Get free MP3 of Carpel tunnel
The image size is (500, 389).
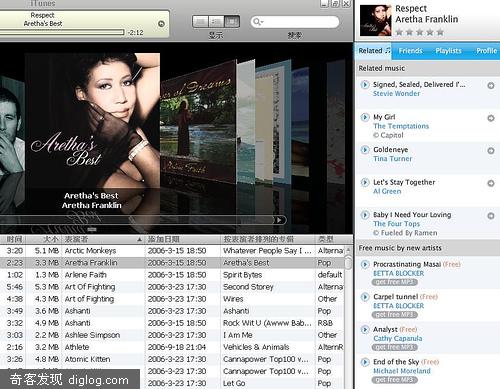[x=395, y=315]
